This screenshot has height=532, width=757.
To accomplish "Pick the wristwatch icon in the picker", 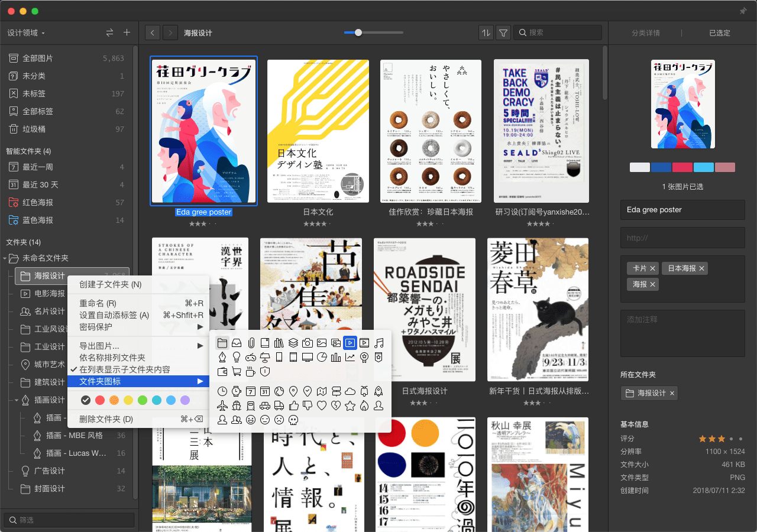I will click(x=237, y=391).
